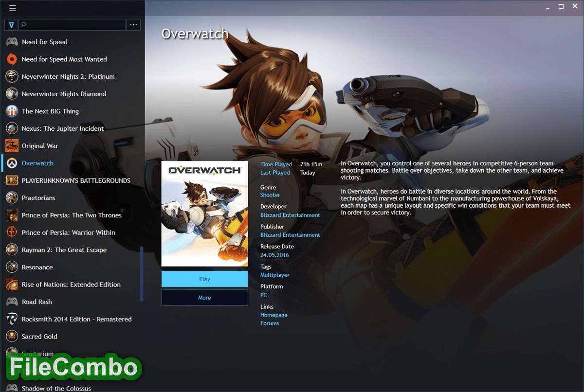The height and width of the screenshot is (392, 584).
Task: Click the PC platform link
Action: tap(264, 295)
